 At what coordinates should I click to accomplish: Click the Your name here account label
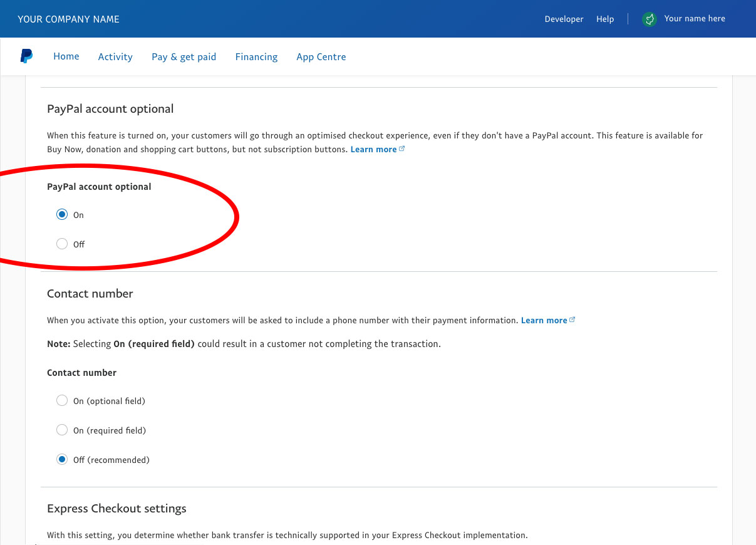[695, 19]
